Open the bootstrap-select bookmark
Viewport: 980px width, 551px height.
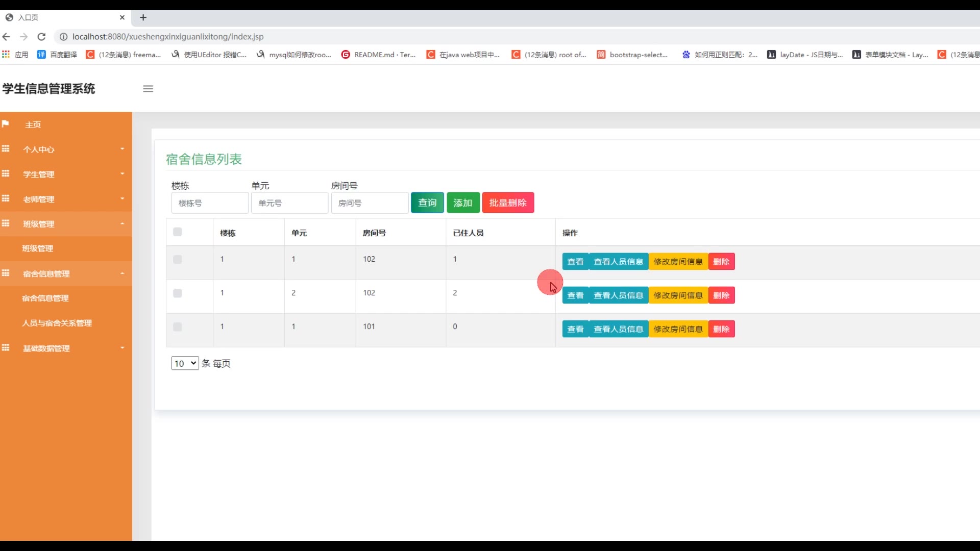[x=632, y=55]
